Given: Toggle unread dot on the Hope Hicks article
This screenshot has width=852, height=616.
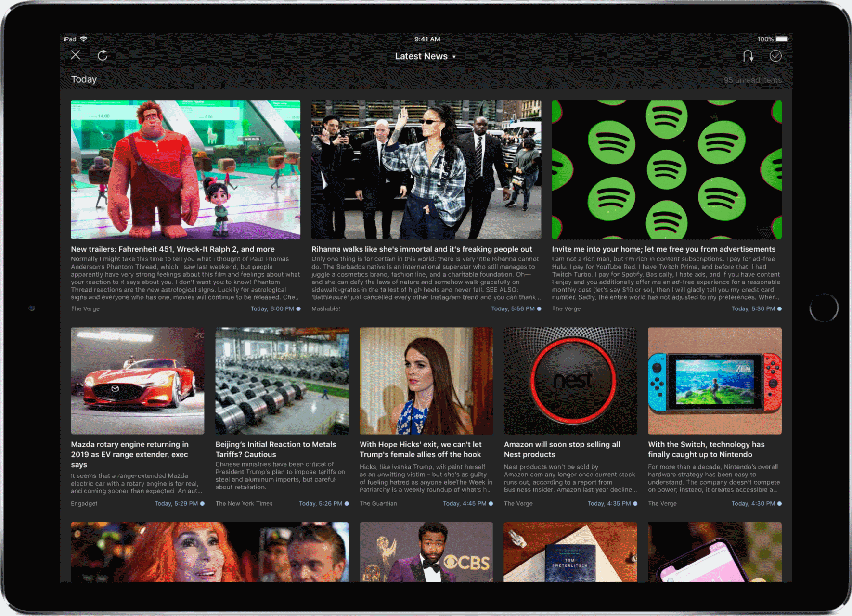Looking at the screenshot, I should (x=491, y=504).
